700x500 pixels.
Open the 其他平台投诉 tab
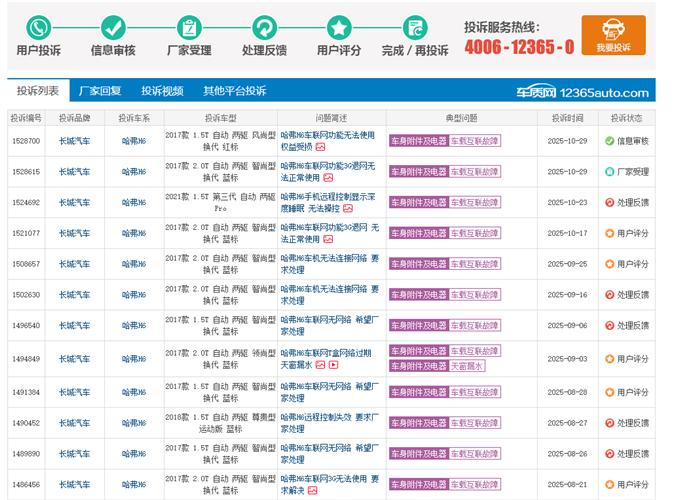[x=235, y=91]
